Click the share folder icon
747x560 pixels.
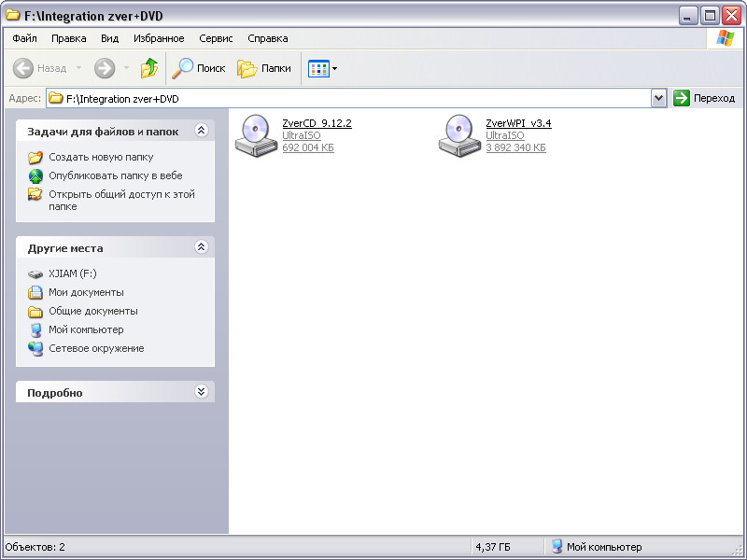point(35,194)
